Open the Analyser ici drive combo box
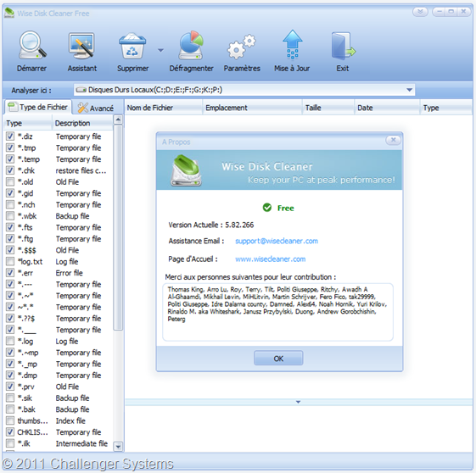The width and height of the screenshot is (476, 473). (x=244, y=90)
